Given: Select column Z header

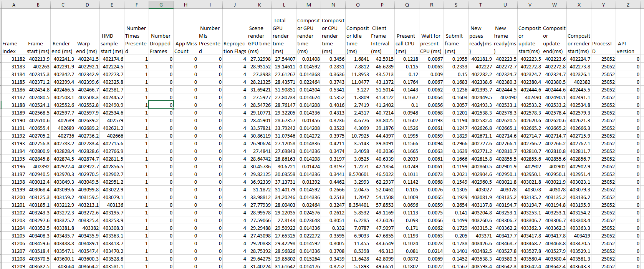Looking at the screenshot, I should coord(628,5).
